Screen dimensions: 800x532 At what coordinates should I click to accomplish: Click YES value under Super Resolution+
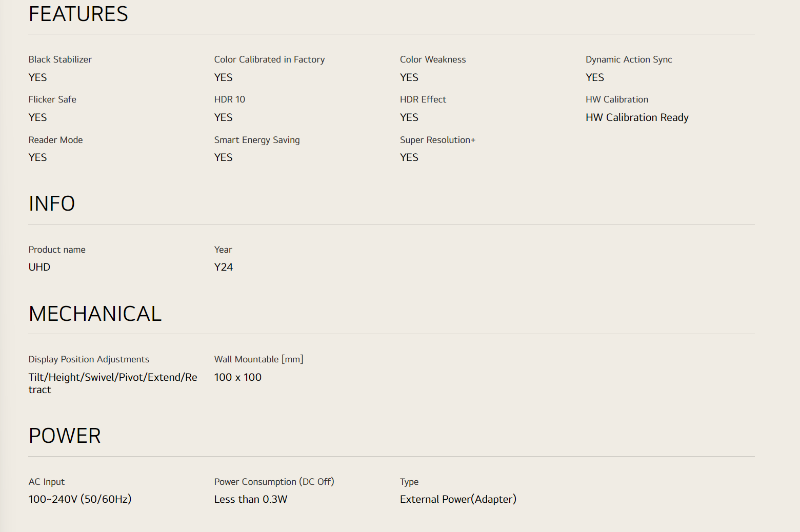(x=409, y=157)
